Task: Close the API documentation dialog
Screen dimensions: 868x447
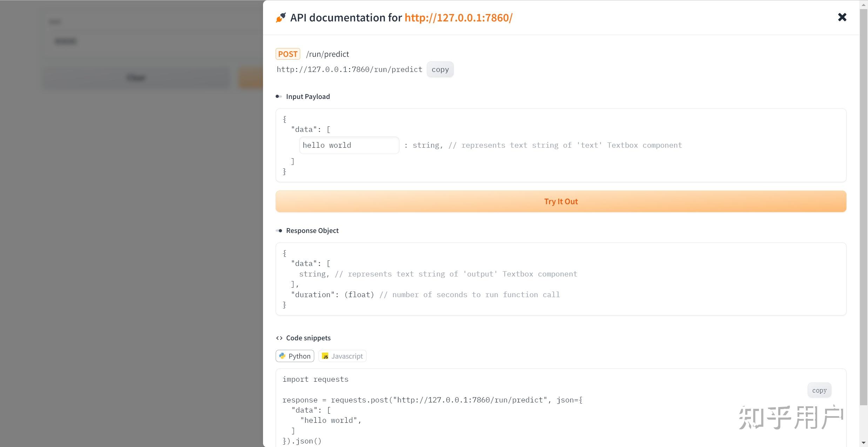Action: point(842,17)
